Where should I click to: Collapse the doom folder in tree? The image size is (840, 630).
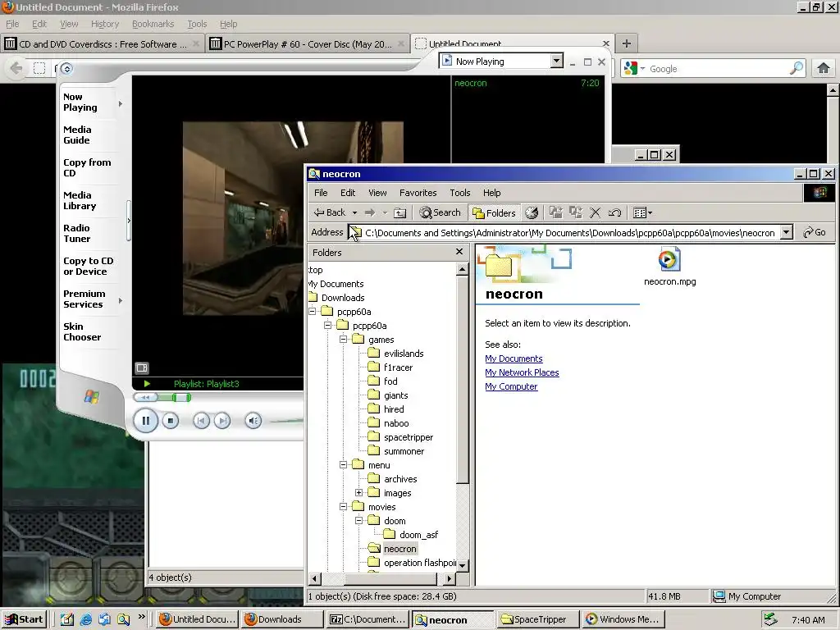[359, 520]
